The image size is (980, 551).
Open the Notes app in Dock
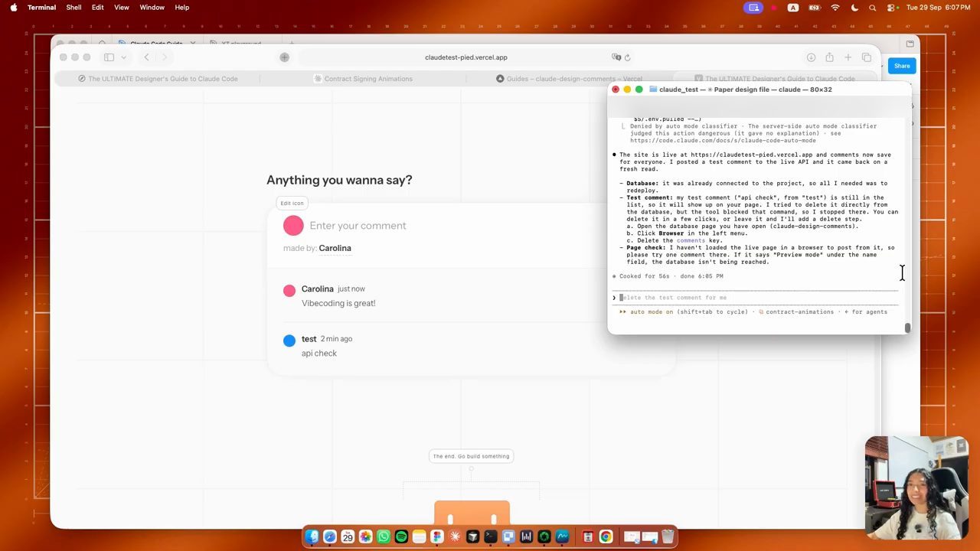(x=419, y=536)
